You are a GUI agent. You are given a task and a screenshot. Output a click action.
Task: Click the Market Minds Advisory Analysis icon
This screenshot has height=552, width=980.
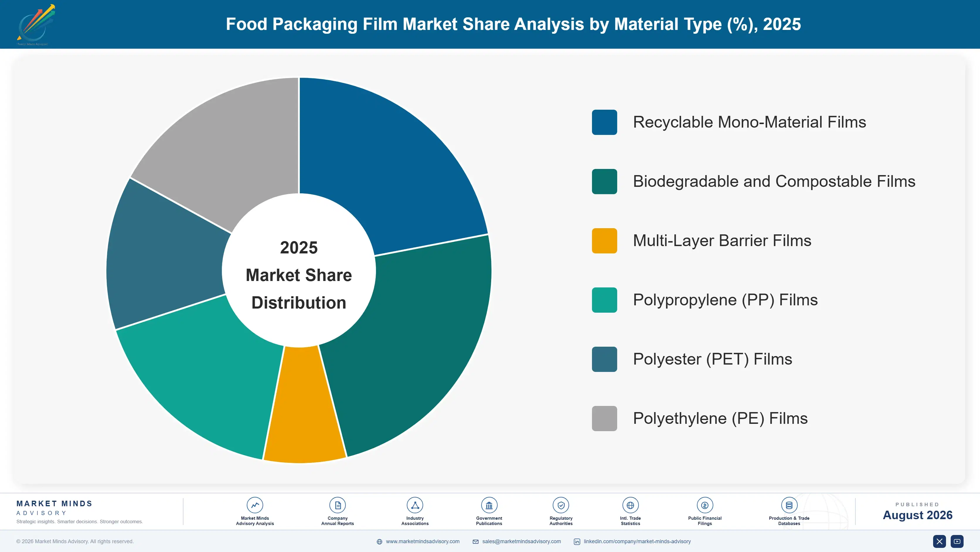[x=255, y=505]
